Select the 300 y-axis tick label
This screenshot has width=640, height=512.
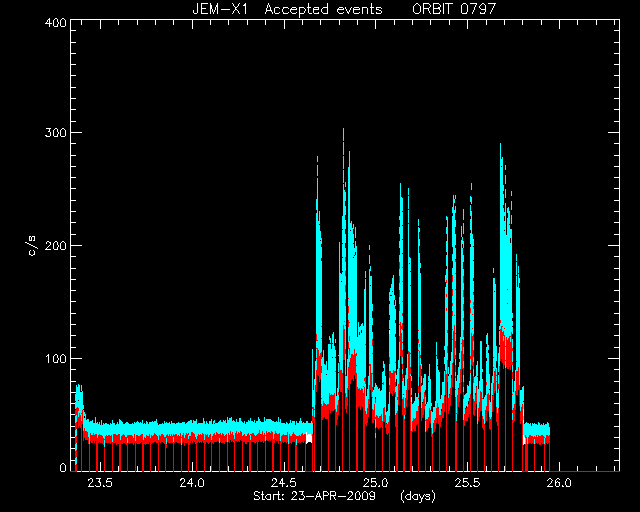[55, 133]
